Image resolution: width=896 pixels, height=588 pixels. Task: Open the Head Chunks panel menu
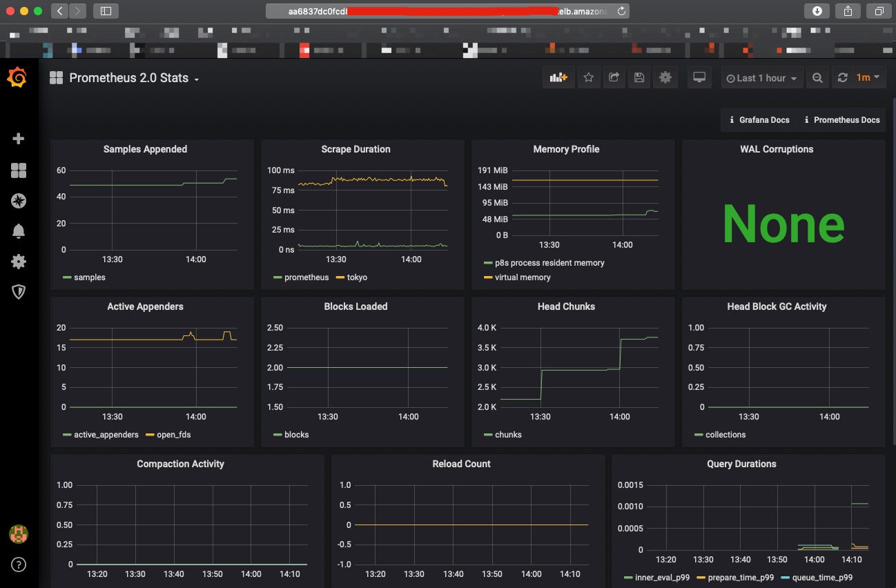tap(566, 306)
